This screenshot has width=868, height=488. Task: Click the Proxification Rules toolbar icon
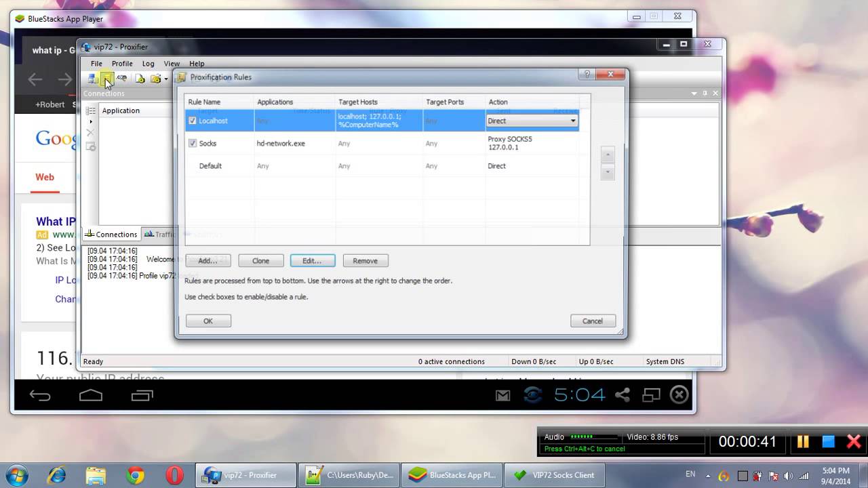[x=107, y=79]
